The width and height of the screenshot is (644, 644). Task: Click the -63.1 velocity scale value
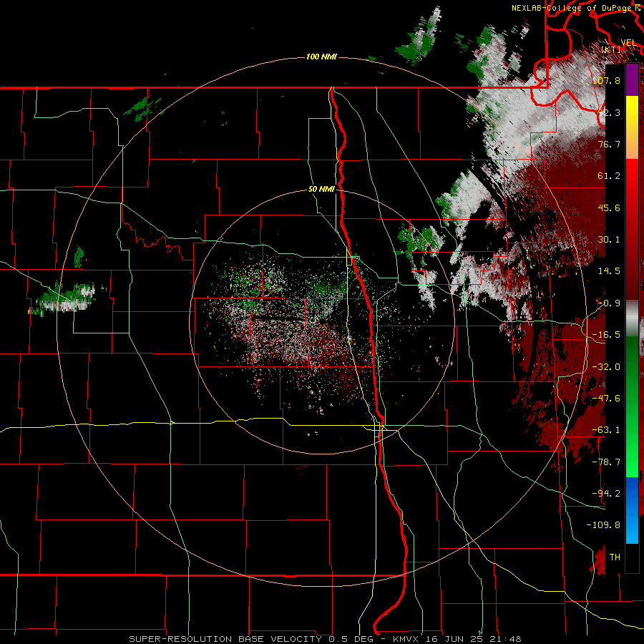[x=606, y=430]
